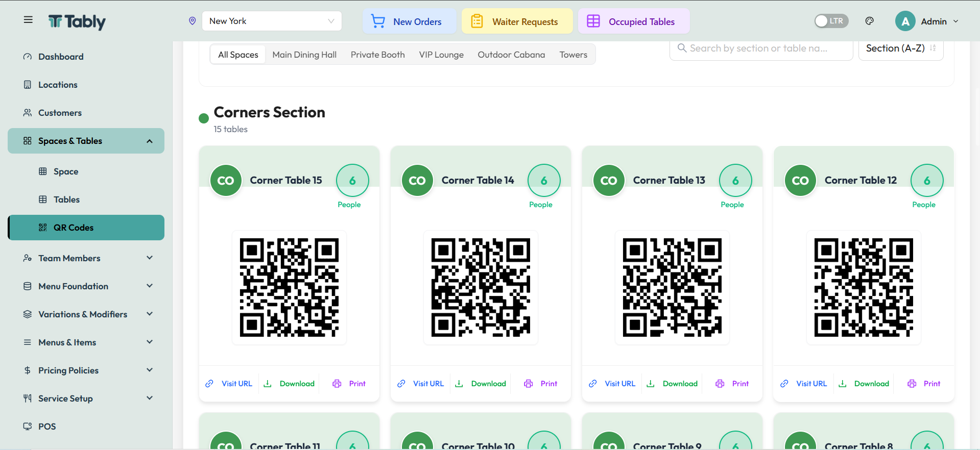Click the Corners Section heading
The width and height of the screenshot is (980, 450).
[x=269, y=112]
